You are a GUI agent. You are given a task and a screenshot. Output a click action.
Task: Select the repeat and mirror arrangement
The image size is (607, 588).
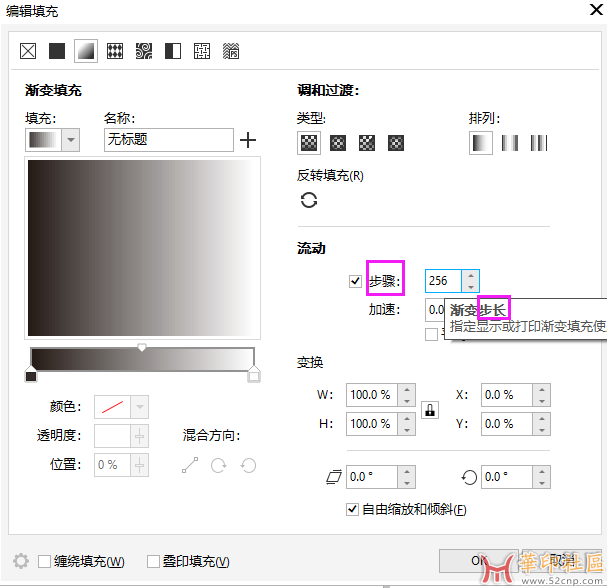[x=510, y=143]
